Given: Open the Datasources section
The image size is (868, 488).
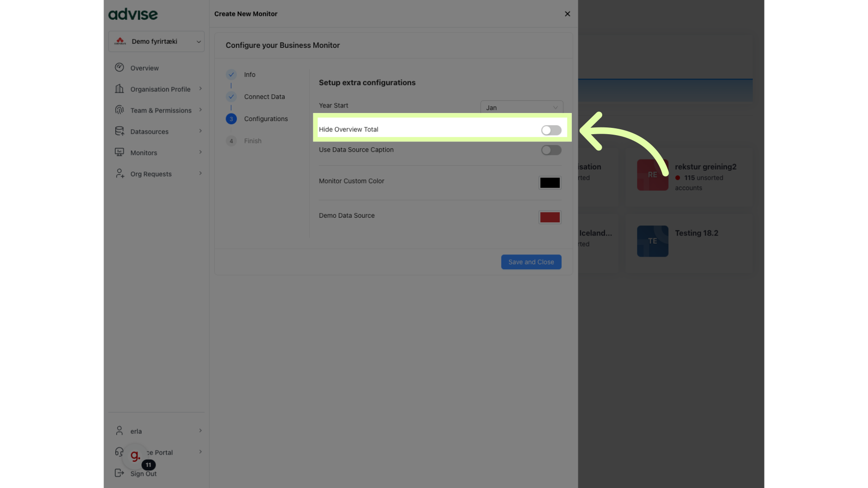Looking at the screenshot, I should click(119, 131).
